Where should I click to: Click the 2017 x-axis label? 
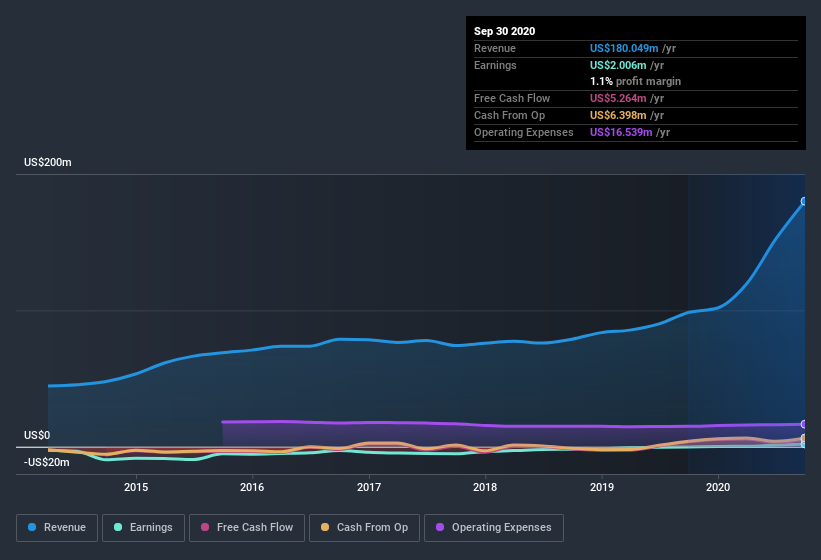[x=369, y=487]
